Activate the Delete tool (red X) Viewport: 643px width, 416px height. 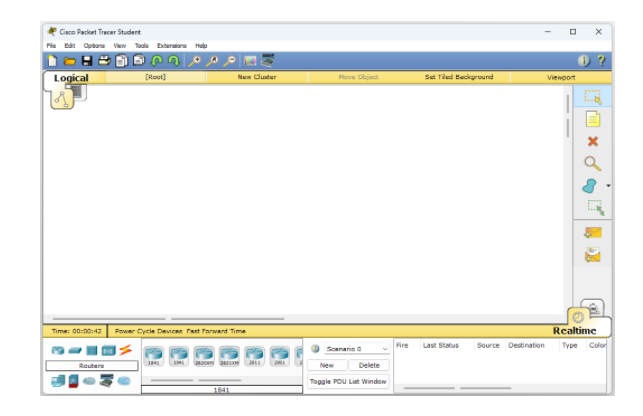[592, 141]
